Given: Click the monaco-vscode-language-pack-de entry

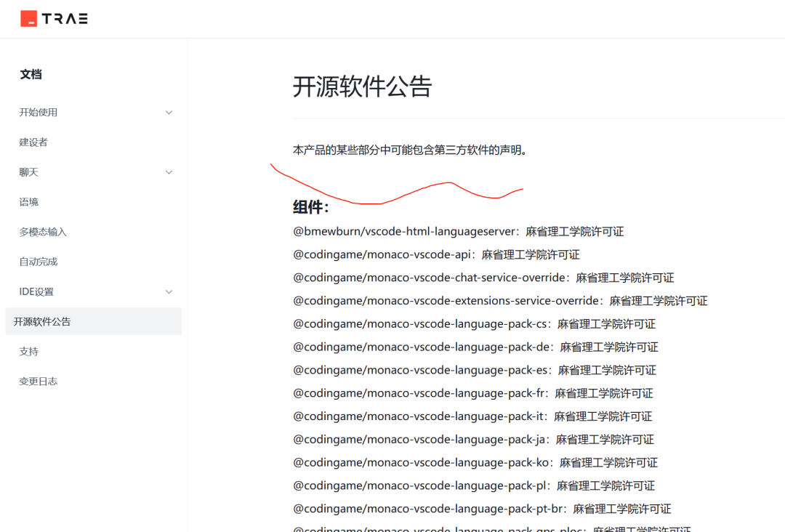Looking at the screenshot, I should tap(475, 347).
